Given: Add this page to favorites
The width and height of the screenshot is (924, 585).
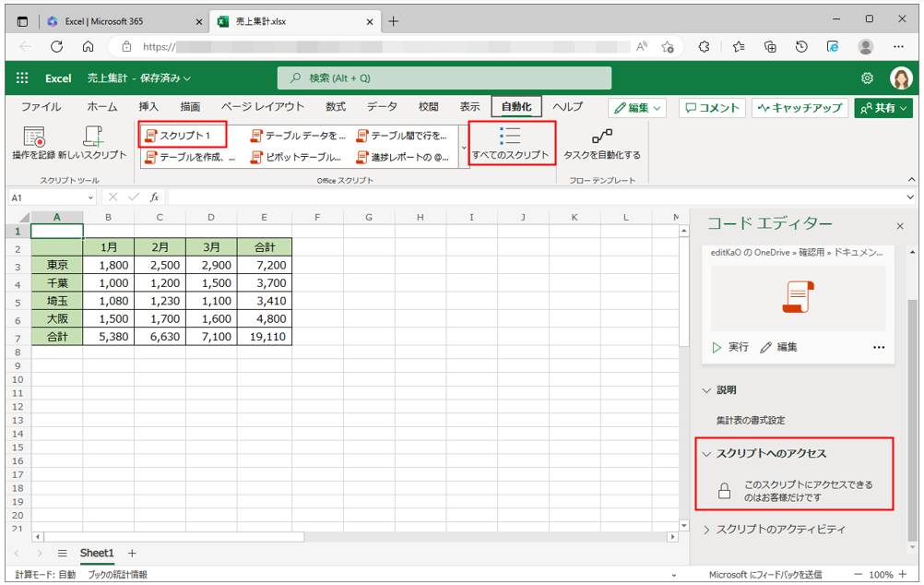Looking at the screenshot, I should (x=668, y=46).
